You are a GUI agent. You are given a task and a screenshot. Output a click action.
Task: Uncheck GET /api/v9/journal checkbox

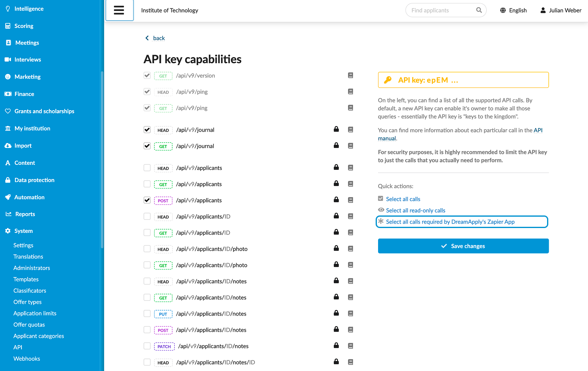147,146
